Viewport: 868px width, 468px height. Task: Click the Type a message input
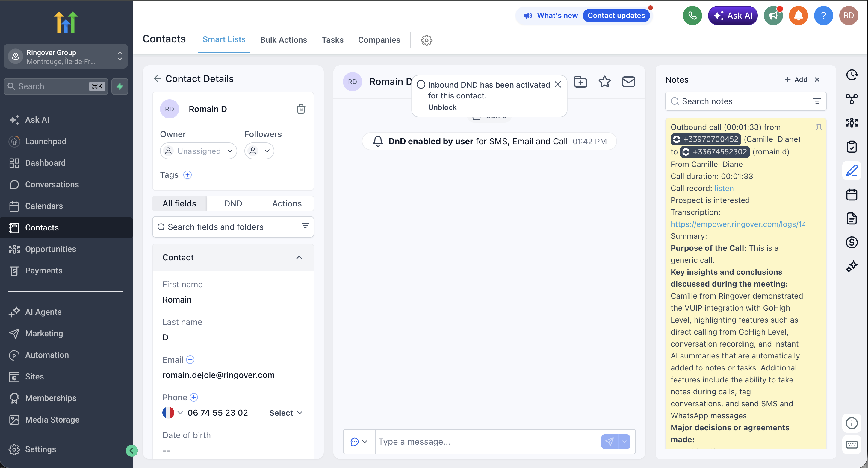[486, 441]
